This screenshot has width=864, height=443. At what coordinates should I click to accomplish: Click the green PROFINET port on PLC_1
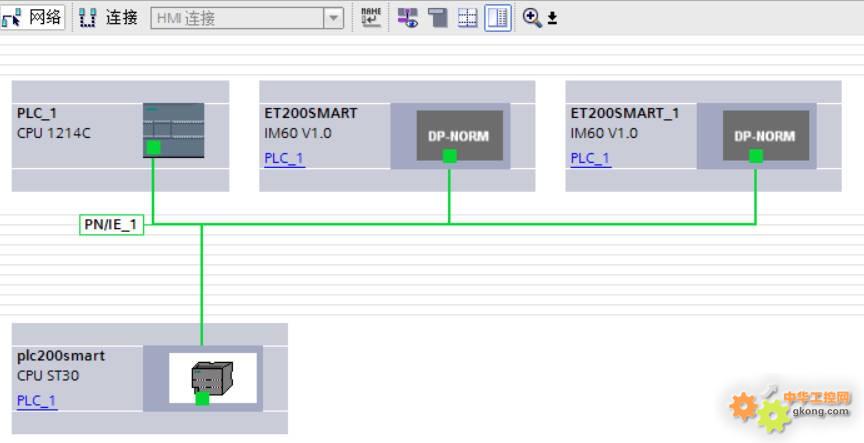point(153,148)
